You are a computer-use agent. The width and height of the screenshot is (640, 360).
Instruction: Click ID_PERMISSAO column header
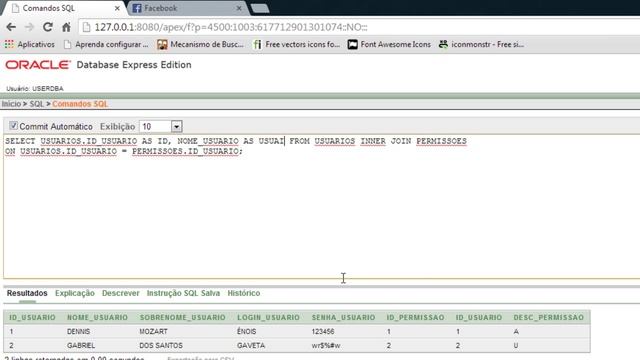(416, 317)
